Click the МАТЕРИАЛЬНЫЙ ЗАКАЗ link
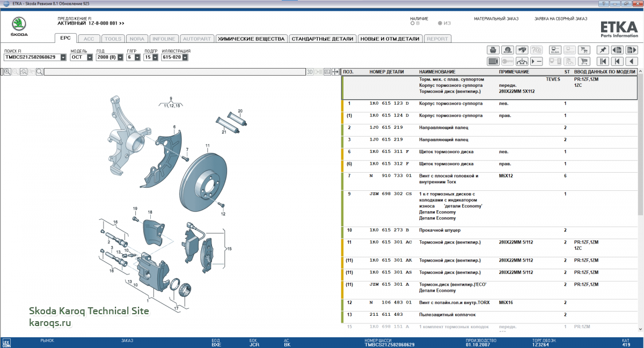 tap(496, 19)
